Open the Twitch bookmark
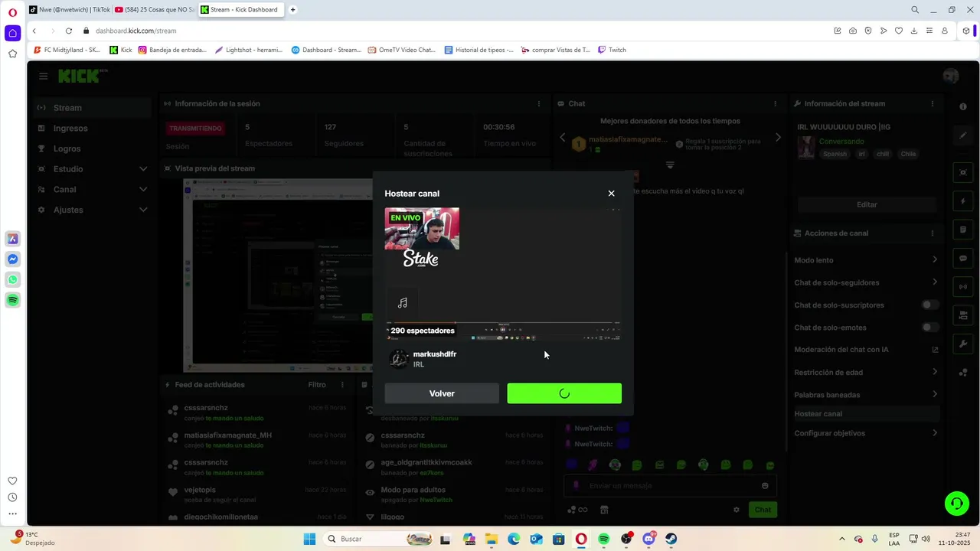The width and height of the screenshot is (980, 551). point(612,50)
